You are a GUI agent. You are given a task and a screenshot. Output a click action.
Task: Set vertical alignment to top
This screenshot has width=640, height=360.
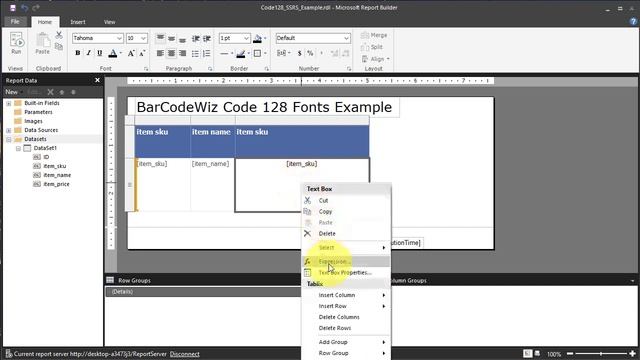(160, 38)
